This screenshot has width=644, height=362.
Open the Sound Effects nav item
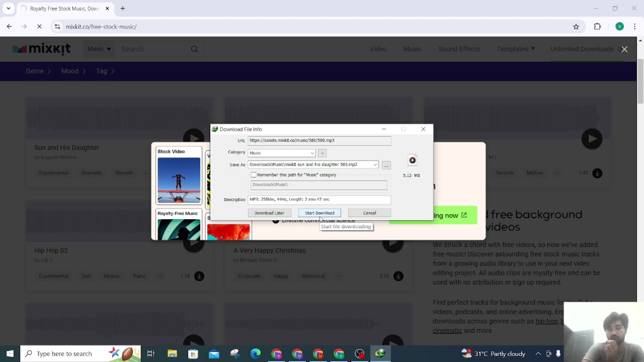click(x=459, y=49)
